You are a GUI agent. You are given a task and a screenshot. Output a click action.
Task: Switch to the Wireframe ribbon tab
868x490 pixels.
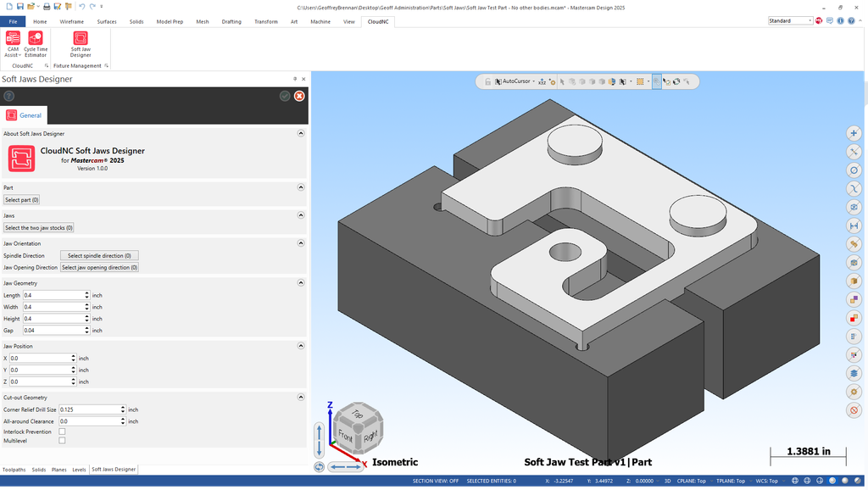71,21
